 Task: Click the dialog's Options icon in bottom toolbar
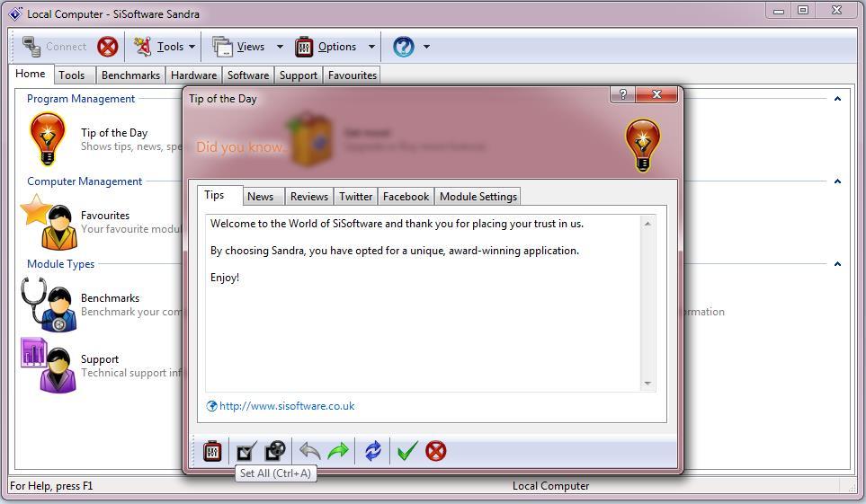(x=212, y=452)
